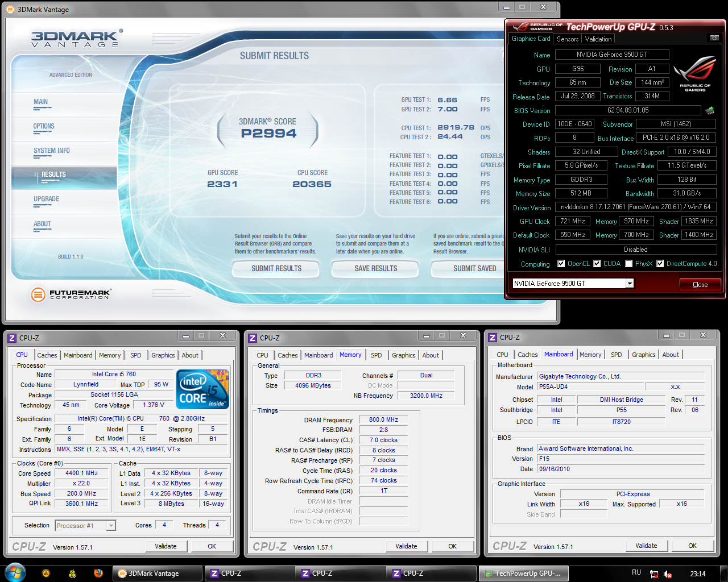Switch to GPU-Z Validation tab
Screen dimensions: 728x582
pos(598,39)
